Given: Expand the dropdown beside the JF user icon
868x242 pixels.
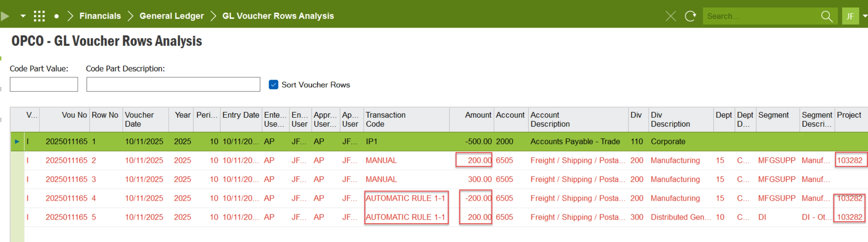Looking at the screenshot, I should 865,16.
